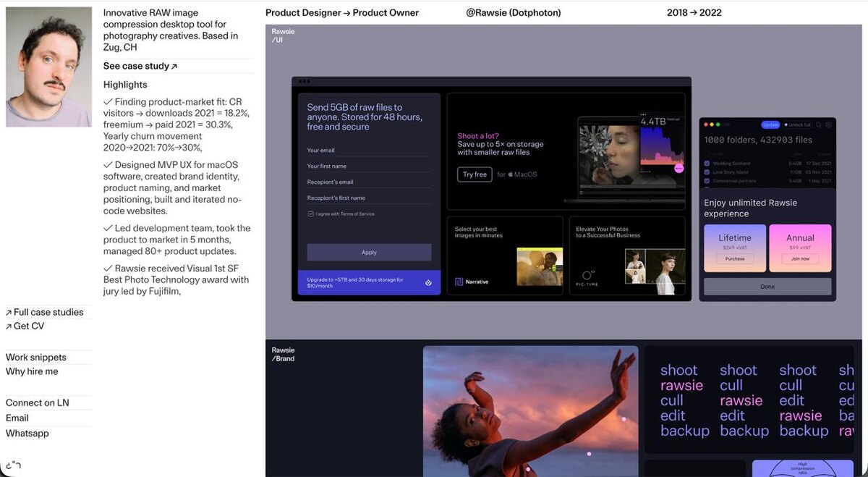868x477 pixels.
Task: Click the Your first name field
Action: pos(369,166)
